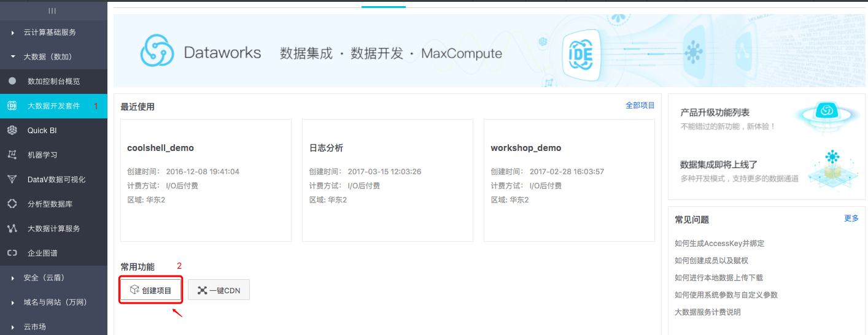Open 如何使用系统参数与自定义参数 help link
The image size is (868, 335).
[726, 295]
